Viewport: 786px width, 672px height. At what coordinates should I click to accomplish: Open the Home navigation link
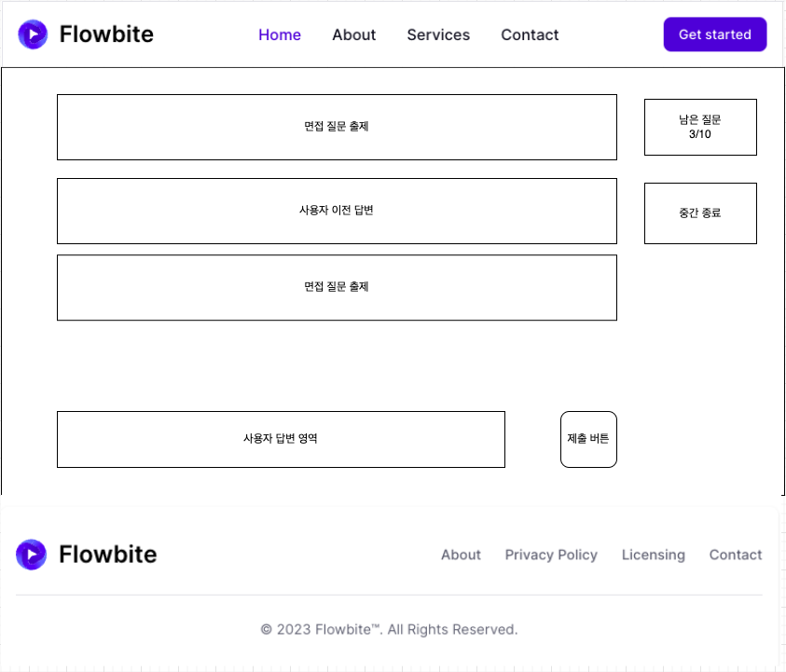[280, 34]
